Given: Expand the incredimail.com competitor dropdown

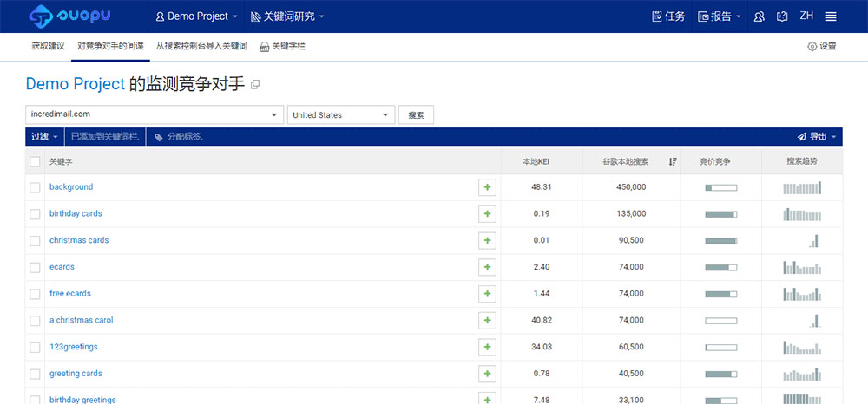Looking at the screenshot, I should 275,114.
